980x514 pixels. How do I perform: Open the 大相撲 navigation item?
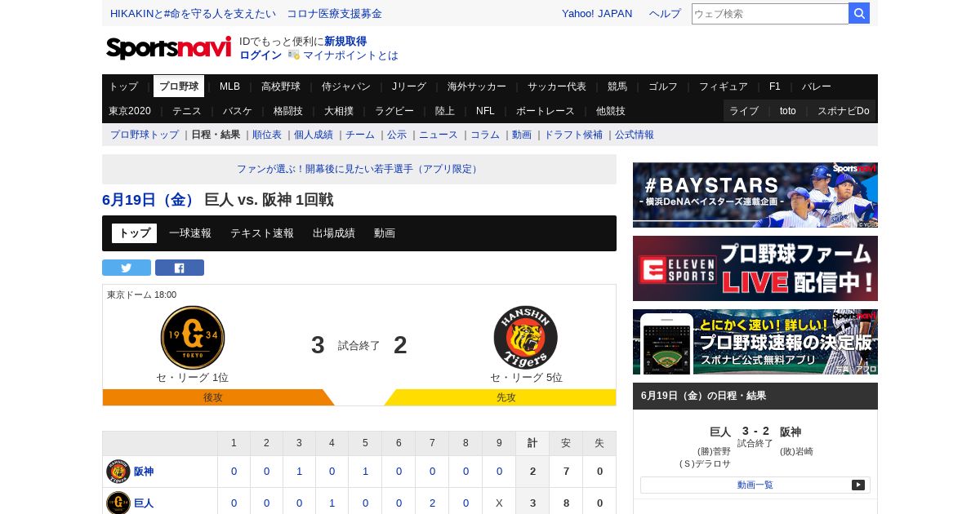point(339,111)
